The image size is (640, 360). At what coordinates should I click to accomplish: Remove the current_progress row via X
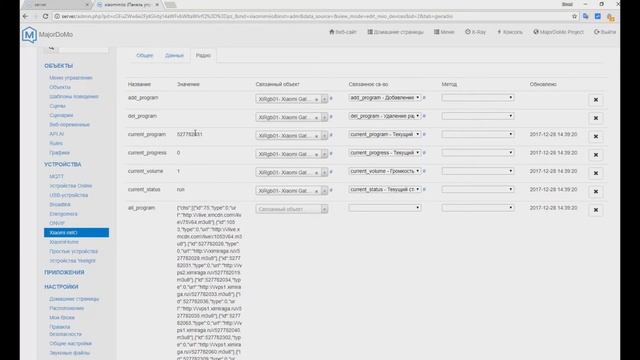click(x=596, y=155)
